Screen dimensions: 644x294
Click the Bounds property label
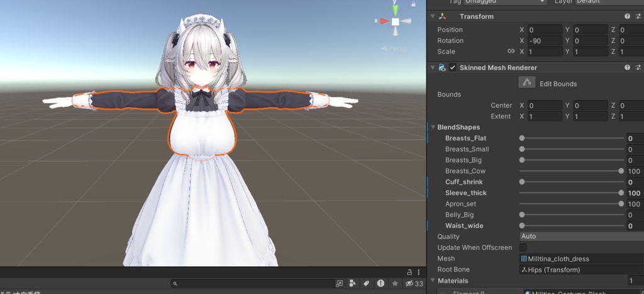point(449,94)
